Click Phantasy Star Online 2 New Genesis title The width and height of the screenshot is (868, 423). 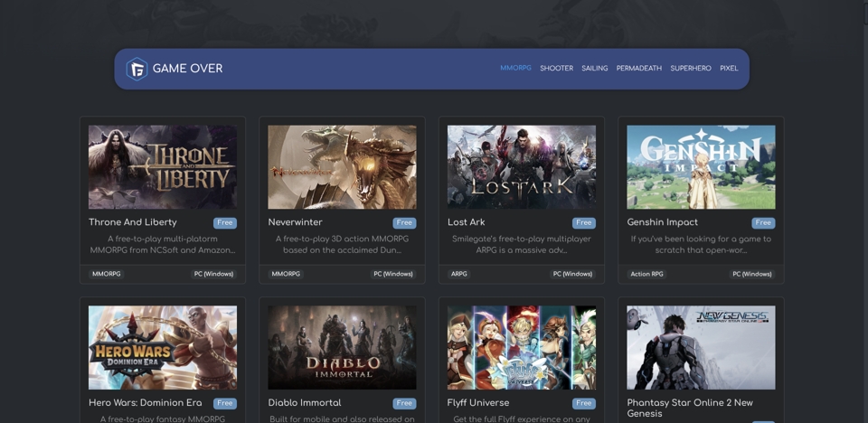[690, 408]
